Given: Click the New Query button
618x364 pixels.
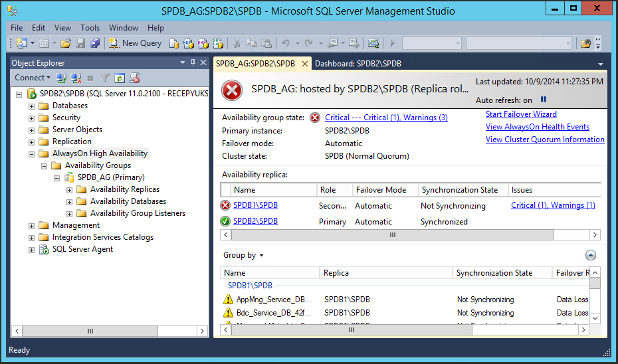Looking at the screenshot, I should click(x=135, y=43).
